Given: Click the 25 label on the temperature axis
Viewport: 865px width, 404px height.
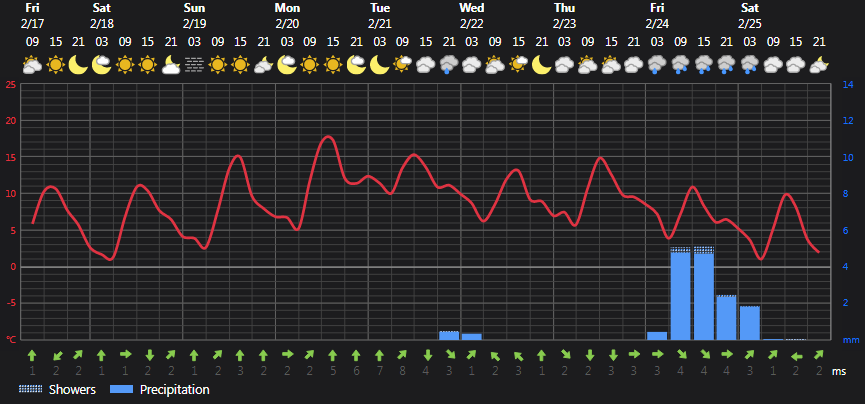Looking at the screenshot, I should pos(9,84).
